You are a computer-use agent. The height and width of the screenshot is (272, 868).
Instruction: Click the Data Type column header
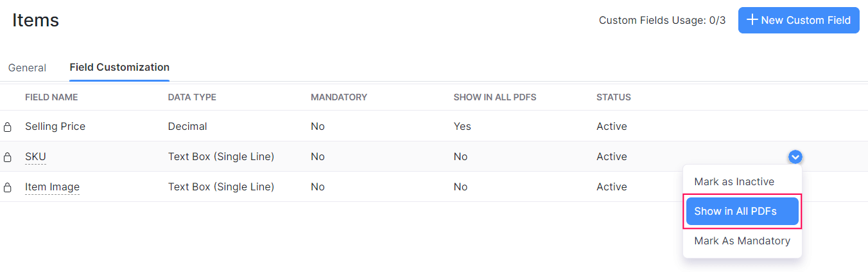tap(192, 97)
